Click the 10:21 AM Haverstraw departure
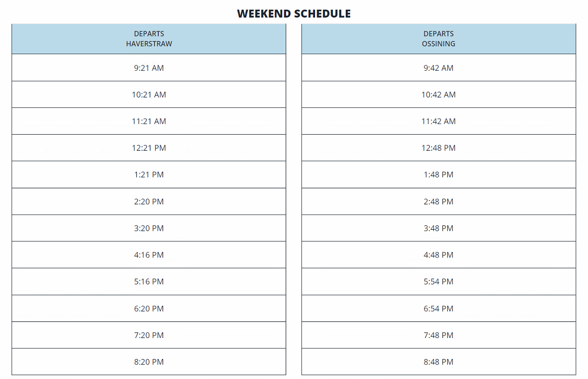Viewport: 588px width, 379px height. click(x=149, y=95)
